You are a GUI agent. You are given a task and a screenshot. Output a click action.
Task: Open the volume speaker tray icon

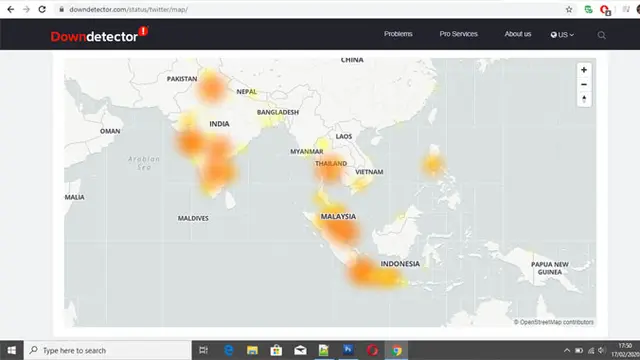coord(602,350)
